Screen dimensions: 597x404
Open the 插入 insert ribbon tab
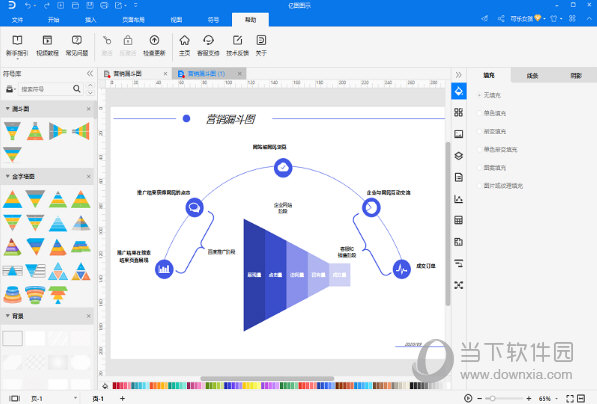coord(91,20)
